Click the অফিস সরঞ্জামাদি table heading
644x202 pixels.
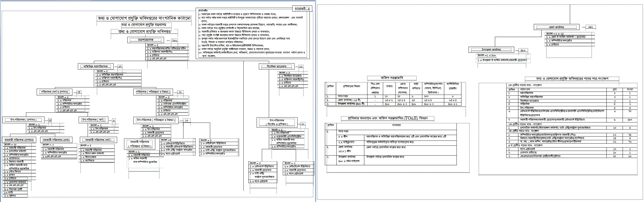pyautogui.click(x=391, y=78)
